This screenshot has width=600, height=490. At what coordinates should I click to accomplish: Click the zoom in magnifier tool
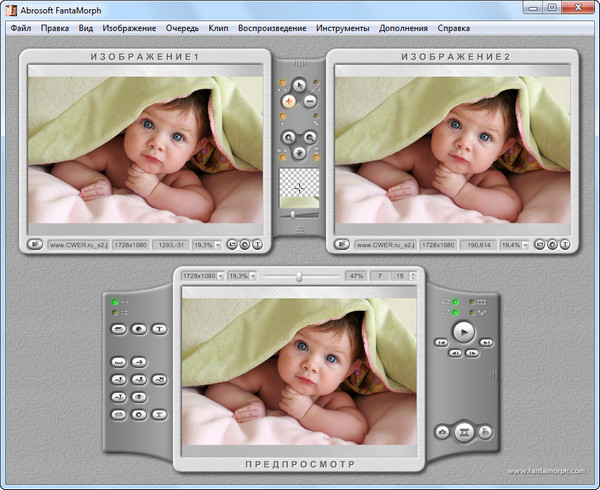tap(289, 137)
